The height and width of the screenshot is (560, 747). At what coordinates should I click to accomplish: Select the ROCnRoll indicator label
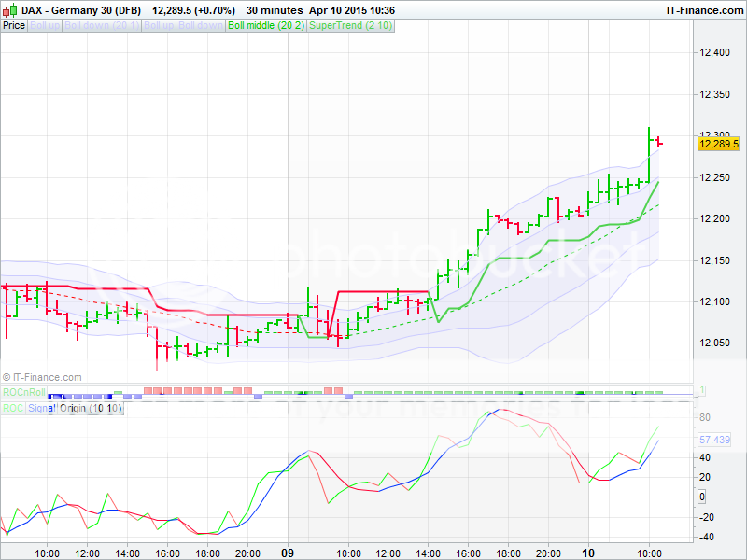[x=21, y=392]
